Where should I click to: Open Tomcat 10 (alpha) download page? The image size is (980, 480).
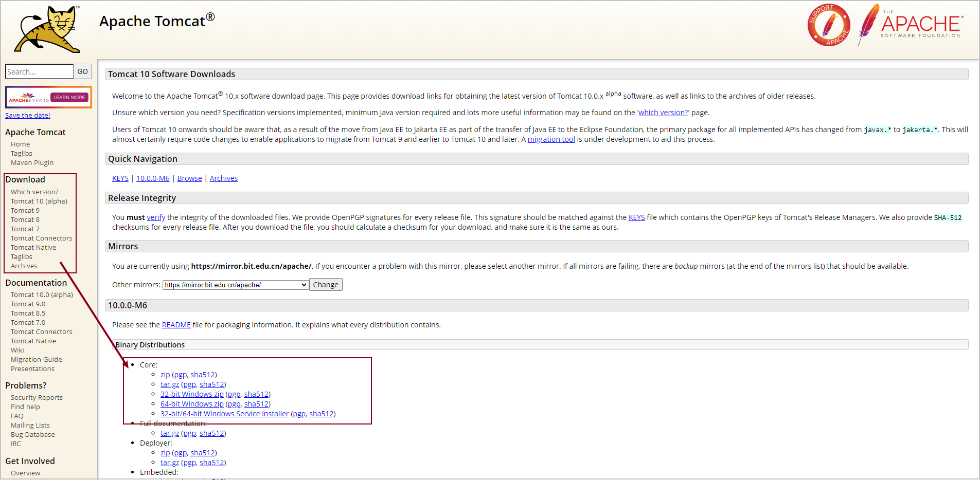[39, 201]
